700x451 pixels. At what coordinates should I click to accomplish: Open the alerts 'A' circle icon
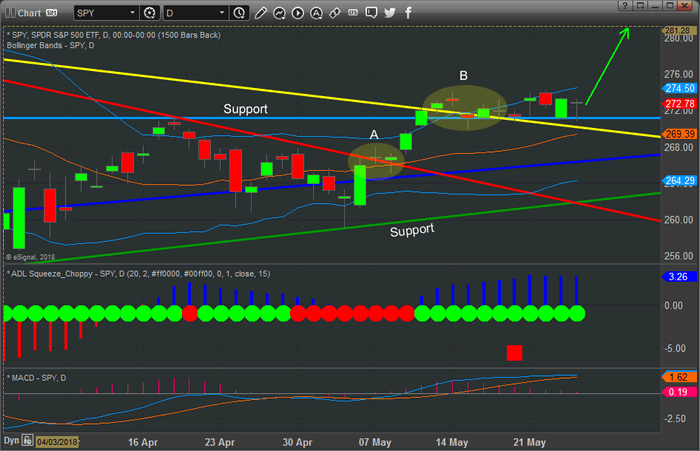(x=316, y=13)
